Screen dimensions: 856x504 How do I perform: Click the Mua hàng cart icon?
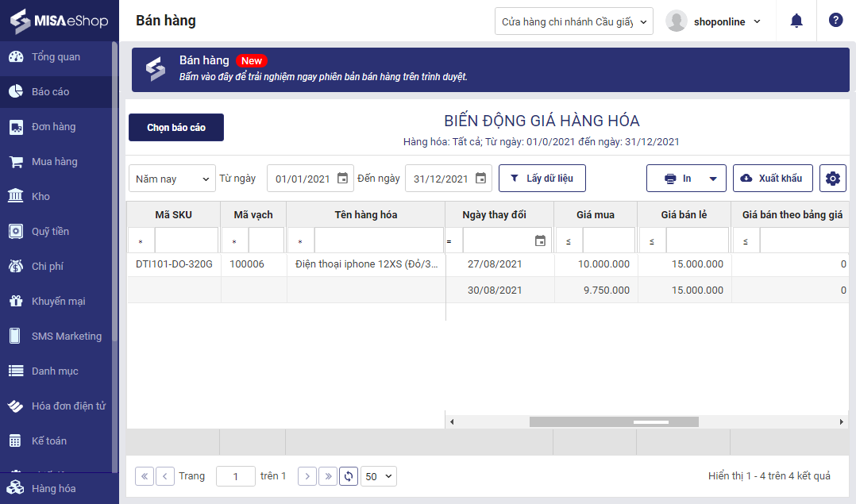click(x=16, y=162)
